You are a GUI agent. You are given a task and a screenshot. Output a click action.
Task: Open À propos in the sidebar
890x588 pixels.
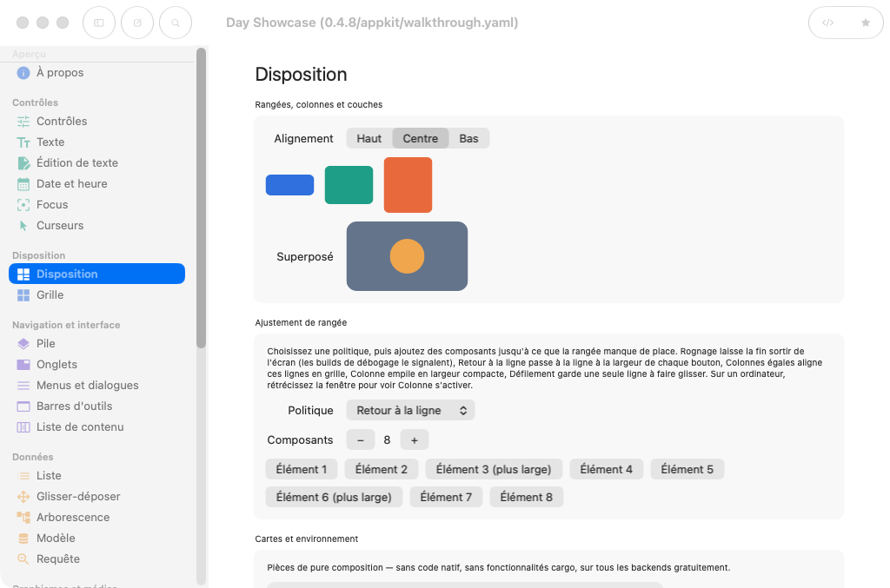click(96, 73)
